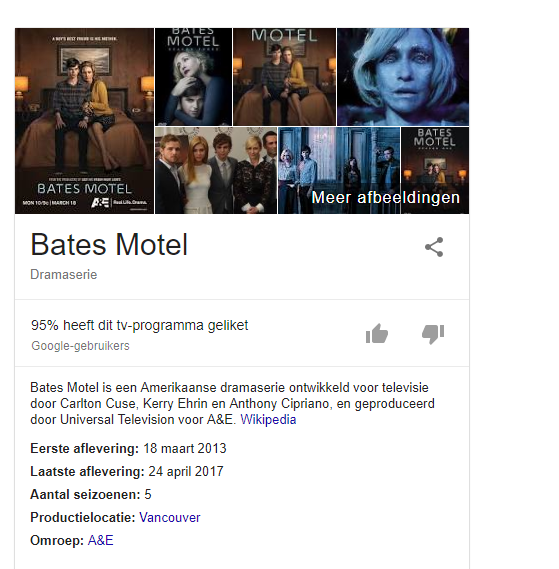Click the share icon beside Bates Motel title
This screenshot has height=569, width=559.
tap(434, 247)
